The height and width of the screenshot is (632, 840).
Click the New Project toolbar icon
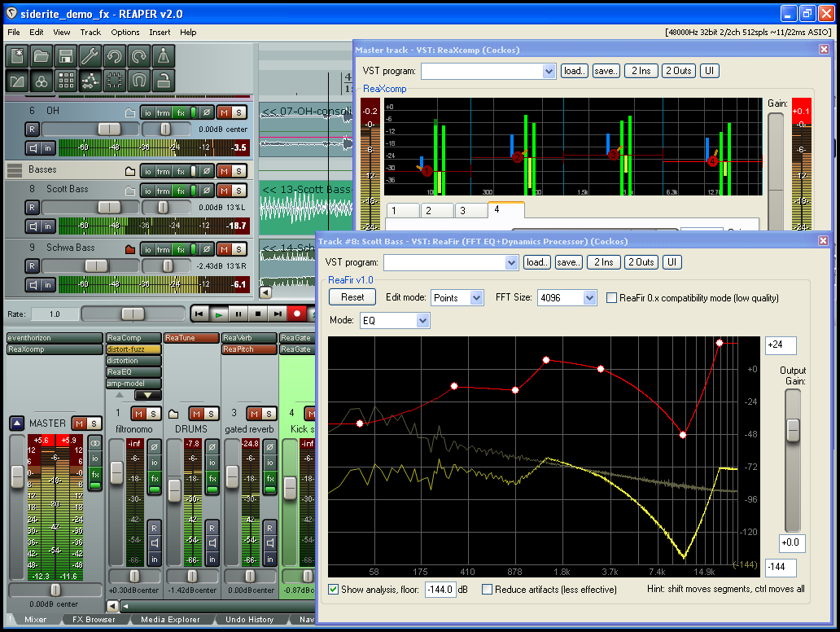(x=18, y=56)
